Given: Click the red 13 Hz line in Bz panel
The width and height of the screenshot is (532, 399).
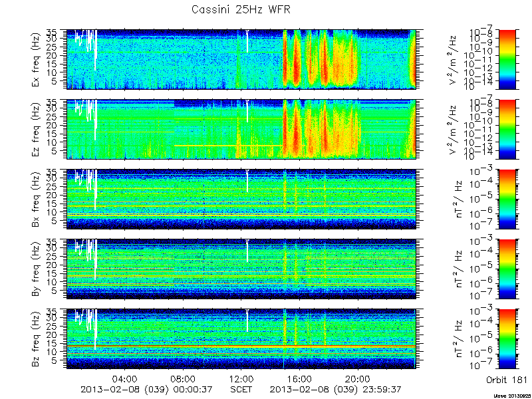Looking at the screenshot, I should [241, 346].
